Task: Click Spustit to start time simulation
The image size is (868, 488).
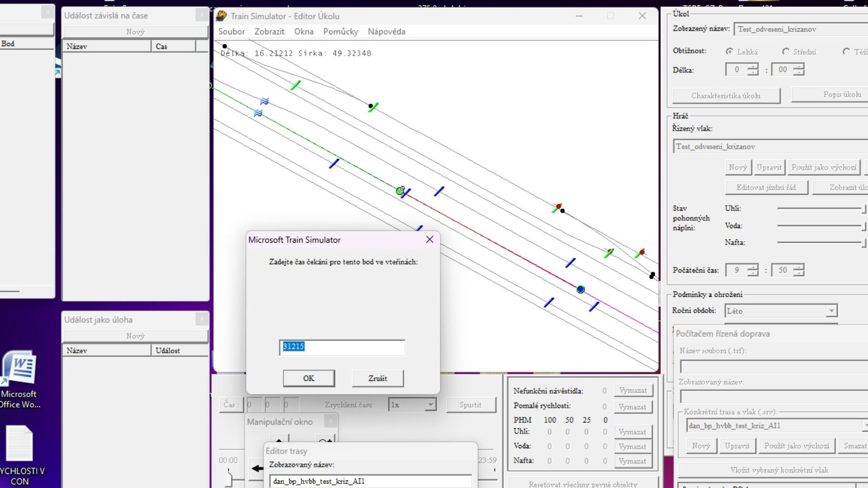Action: (x=470, y=405)
